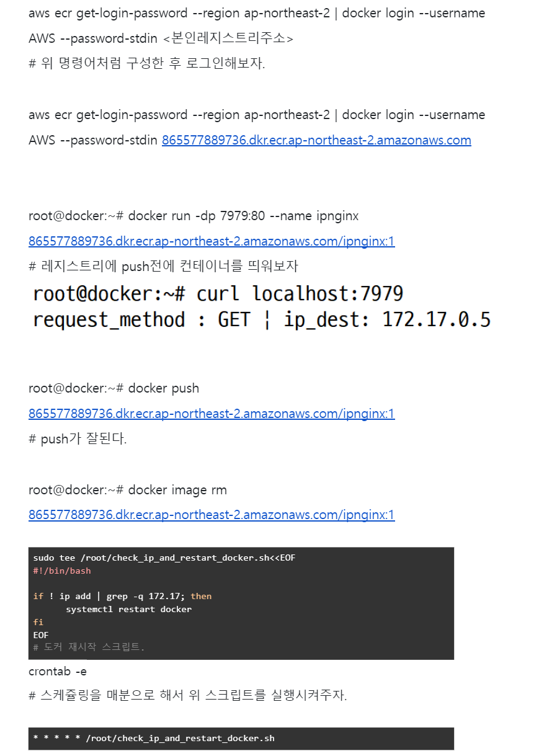This screenshot has width=539, height=756.
Task: Click the "EOF" terminator line in the script
Action: click(x=40, y=635)
